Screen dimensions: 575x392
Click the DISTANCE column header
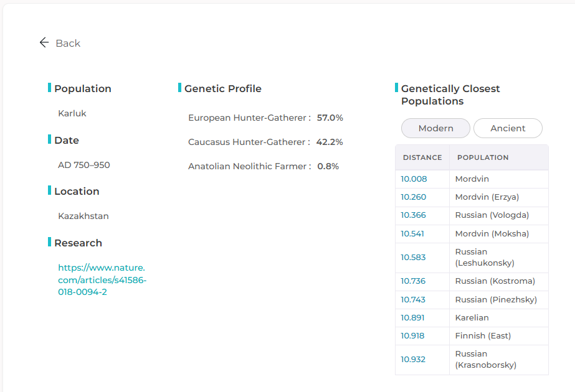tap(422, 157)
